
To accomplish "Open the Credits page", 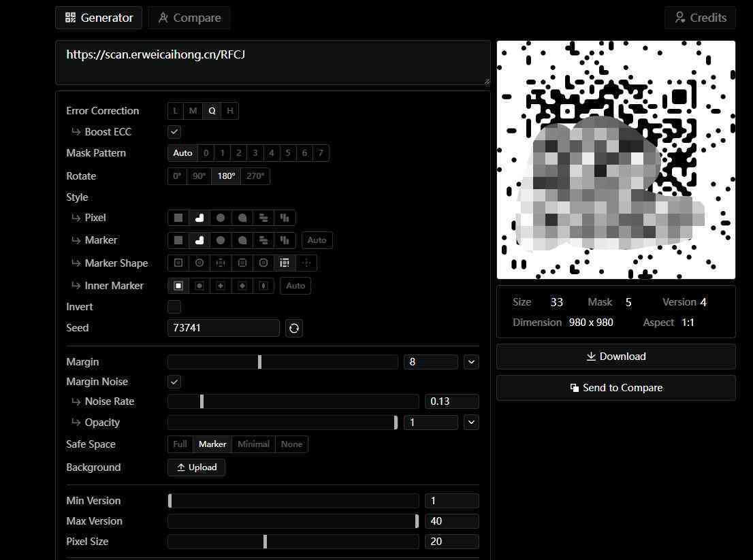I will click(700, 18).
